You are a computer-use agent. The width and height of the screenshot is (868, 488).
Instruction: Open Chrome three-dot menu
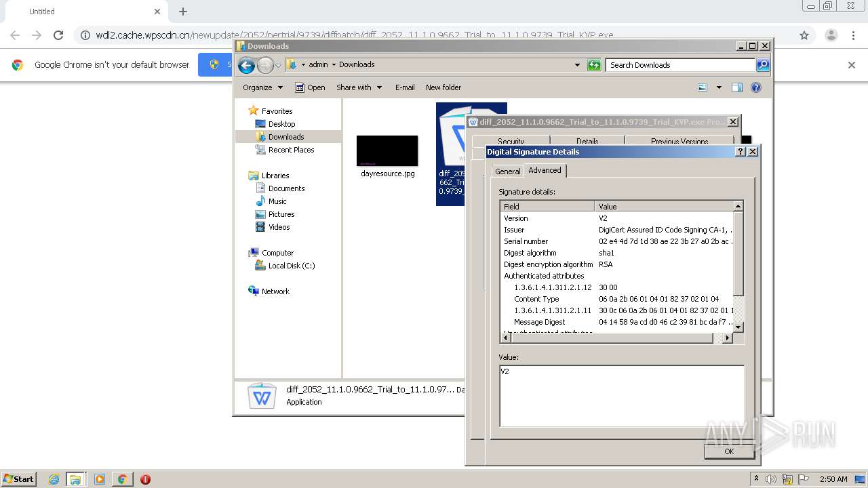[x=853, y=35]
